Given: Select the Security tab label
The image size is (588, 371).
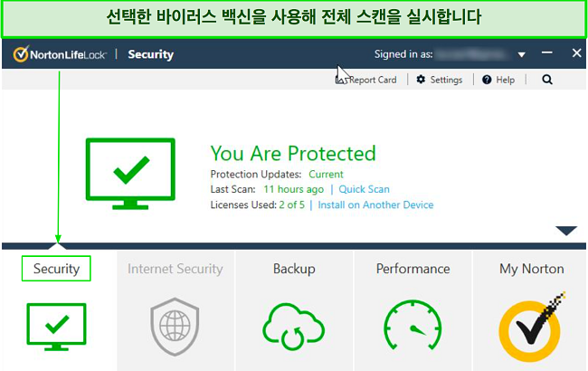Looking at the screenshot, I should (56, 269).
